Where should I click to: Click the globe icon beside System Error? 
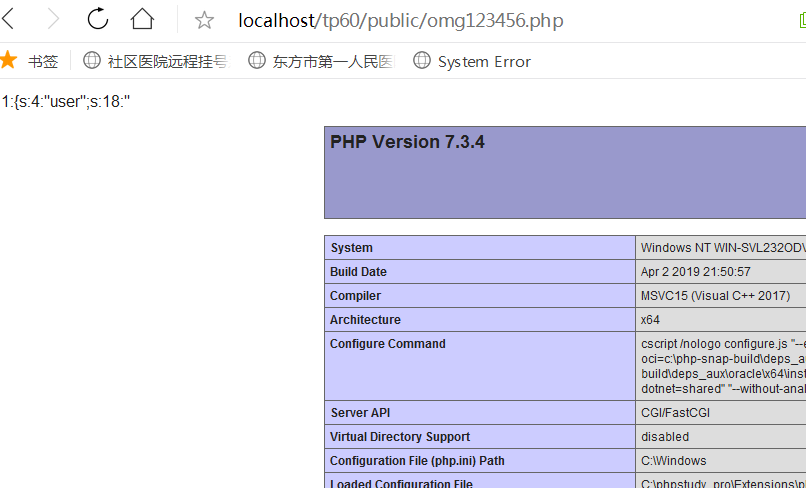point(423,61)
